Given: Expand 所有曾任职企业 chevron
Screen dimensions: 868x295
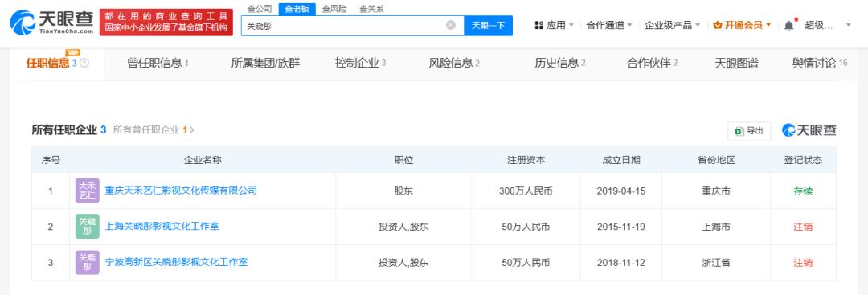Looking at the screenshot, I should [192, 130].
